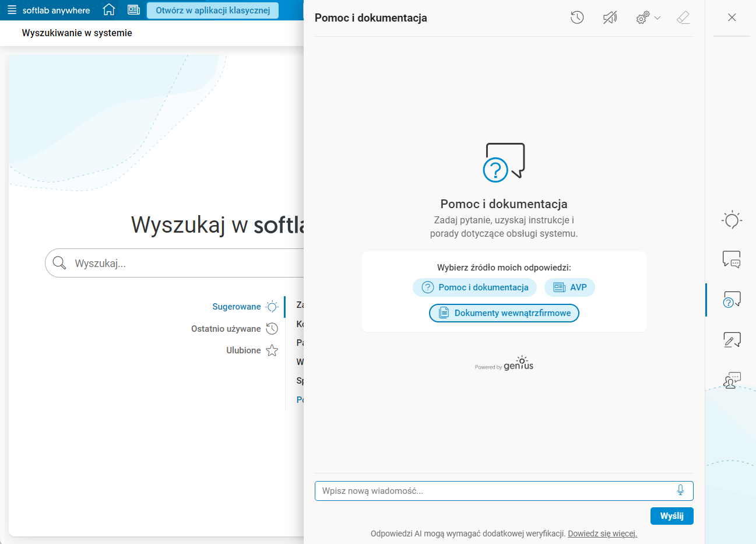Screen dimensions: 756x544
Task: Open the consultant chat icon at bottom sidebar
Action: [x=732, y=380]
